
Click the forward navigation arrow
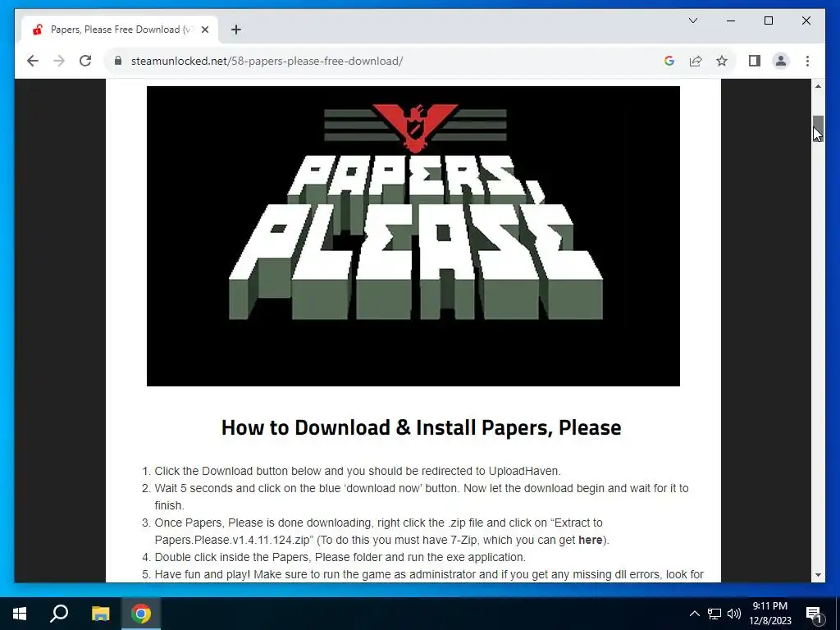[59, 61]
